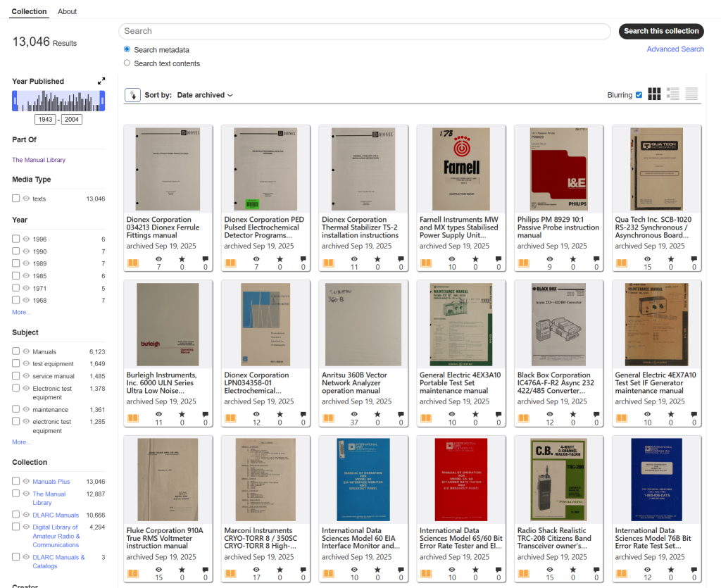
Task: Click reviews bubble on Philips PM 8929 card
Action: click(596, 259)
